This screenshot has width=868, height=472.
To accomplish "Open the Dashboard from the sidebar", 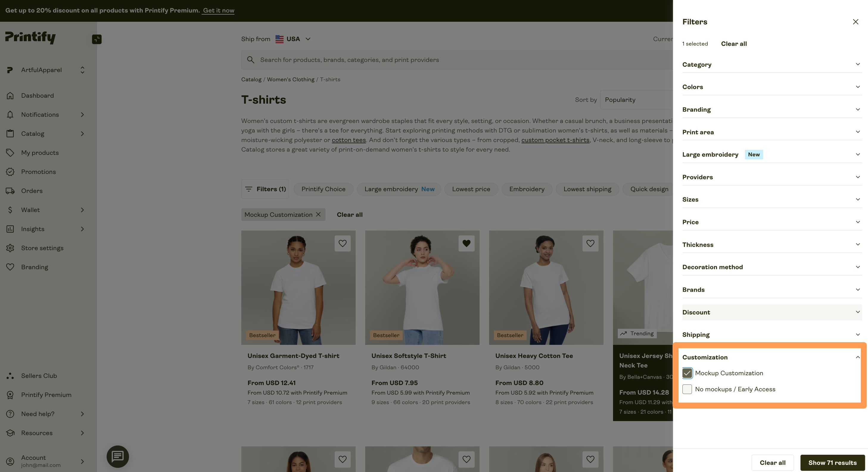I will [x=38, y=95].
